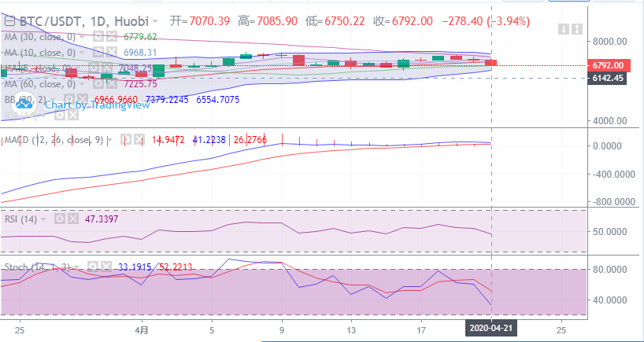644x342 pixels.
Task: Click BB upper value 7379.2245
Action: (167, 100)
